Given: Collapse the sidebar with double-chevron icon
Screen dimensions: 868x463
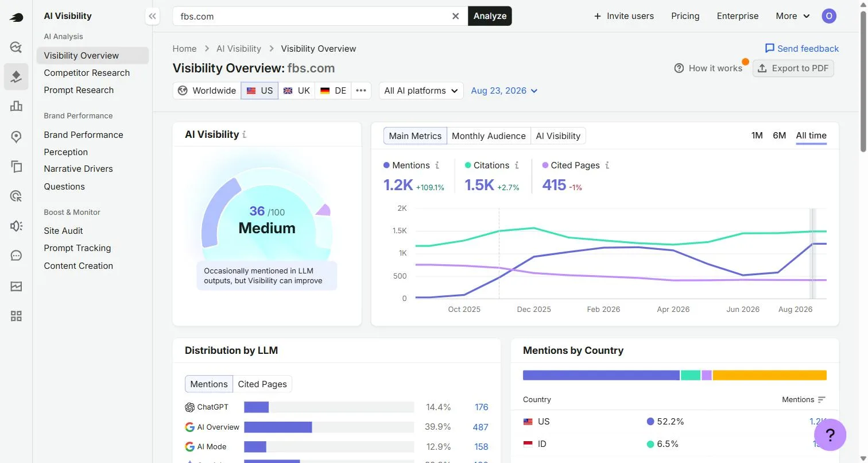Looking at the screenshot, I should click(152, 16).
